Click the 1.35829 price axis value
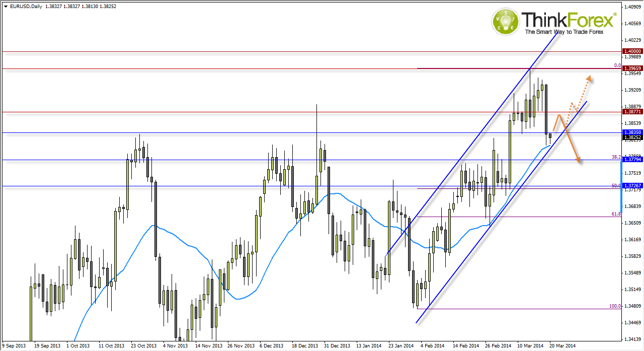The height and width of the screenshot is (351, 644). 633,256
